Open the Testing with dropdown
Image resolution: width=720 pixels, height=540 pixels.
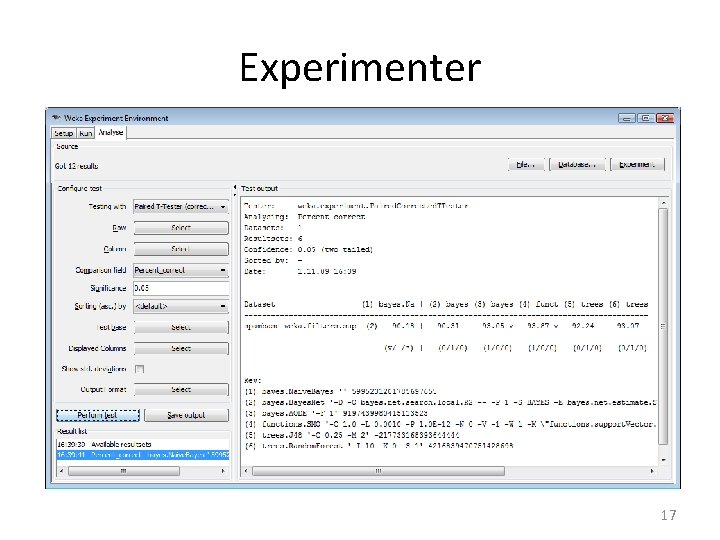181,207
